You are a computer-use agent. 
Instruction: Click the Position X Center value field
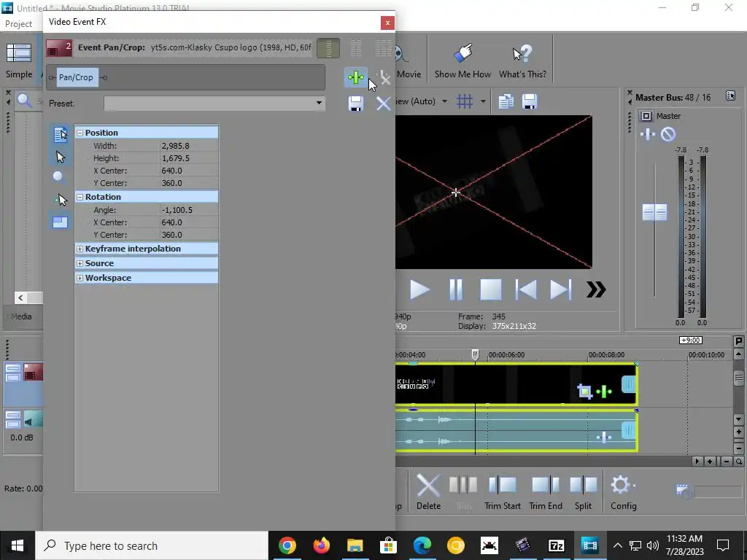pos(189,171)
